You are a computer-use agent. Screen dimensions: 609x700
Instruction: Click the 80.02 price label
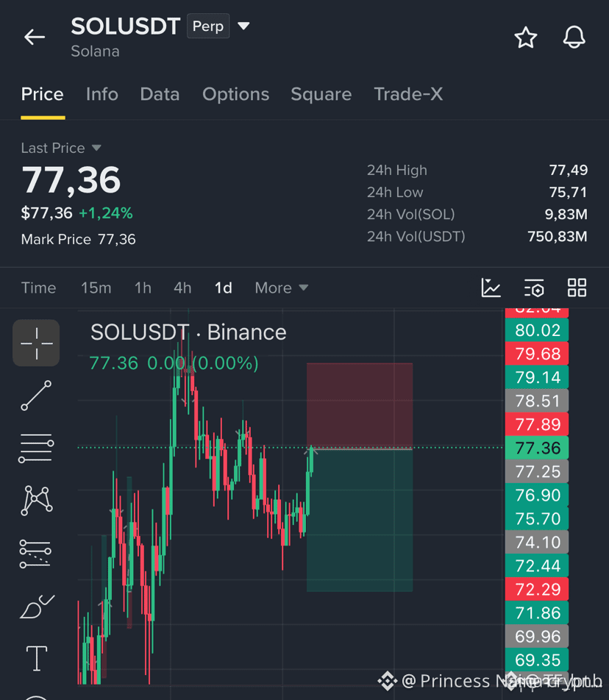[x=537, y=330]
